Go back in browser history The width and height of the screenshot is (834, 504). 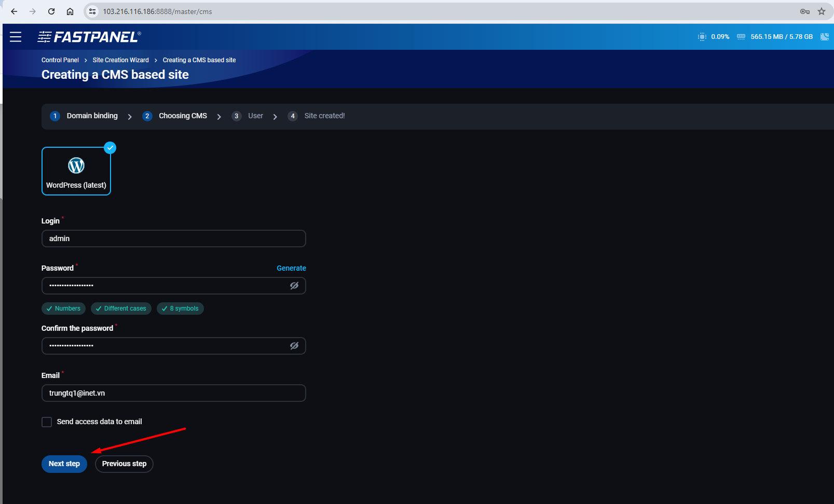coord(14,11)
